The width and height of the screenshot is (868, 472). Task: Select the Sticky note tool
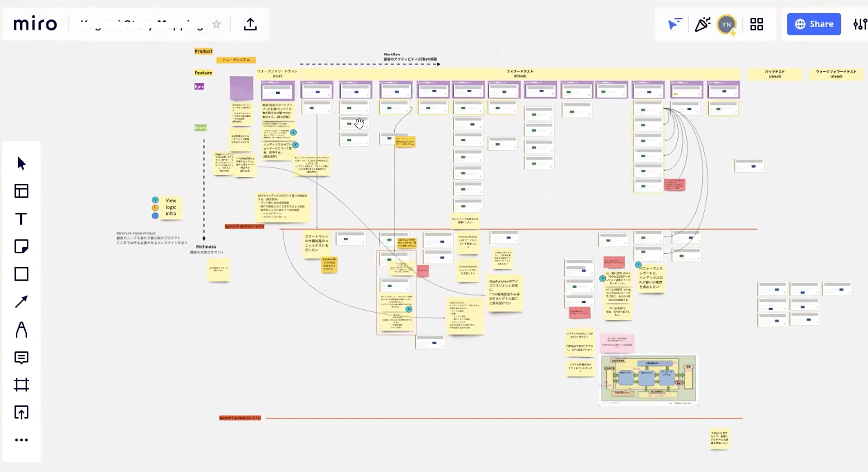pos(21,247)
